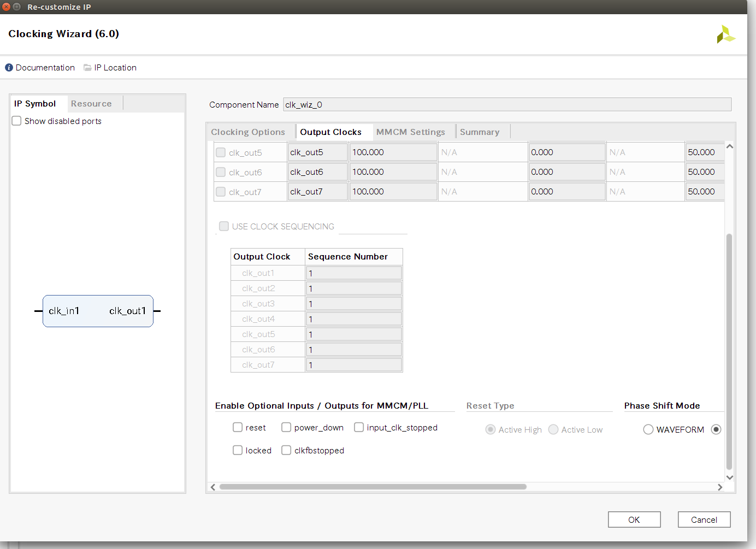Toggle USE CLOCK SEQUENCING checkbox
This screenshot has height=549, width=756.
point(224,226)
